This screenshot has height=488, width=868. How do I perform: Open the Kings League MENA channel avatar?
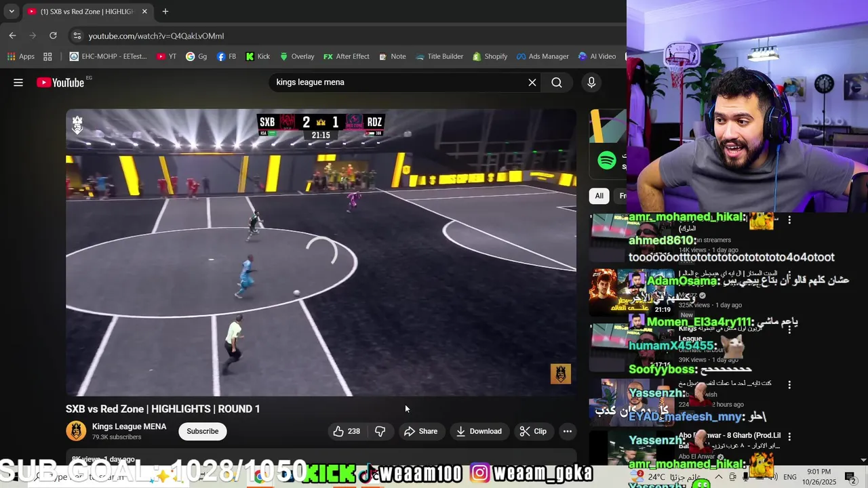point(76,431)
